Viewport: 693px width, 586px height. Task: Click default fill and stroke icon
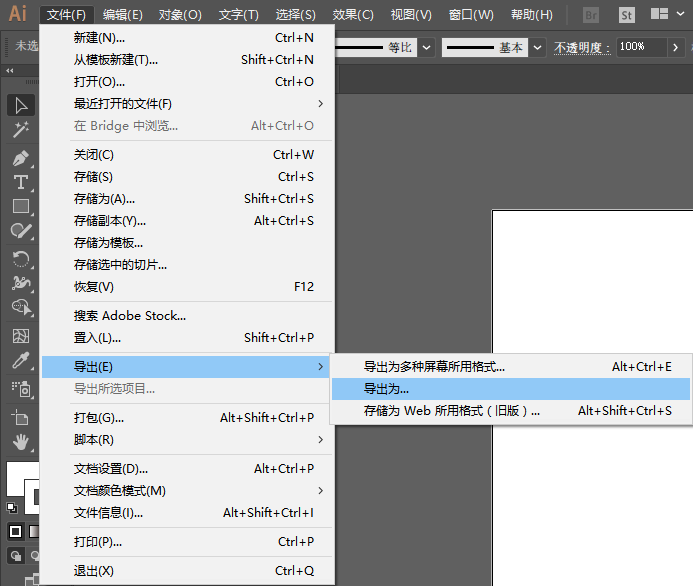pos(12,508)
